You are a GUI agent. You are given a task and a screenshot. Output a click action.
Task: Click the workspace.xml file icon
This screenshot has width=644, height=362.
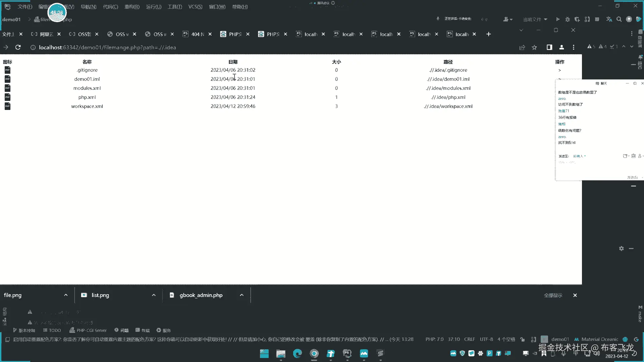click(x=7, y=106)
